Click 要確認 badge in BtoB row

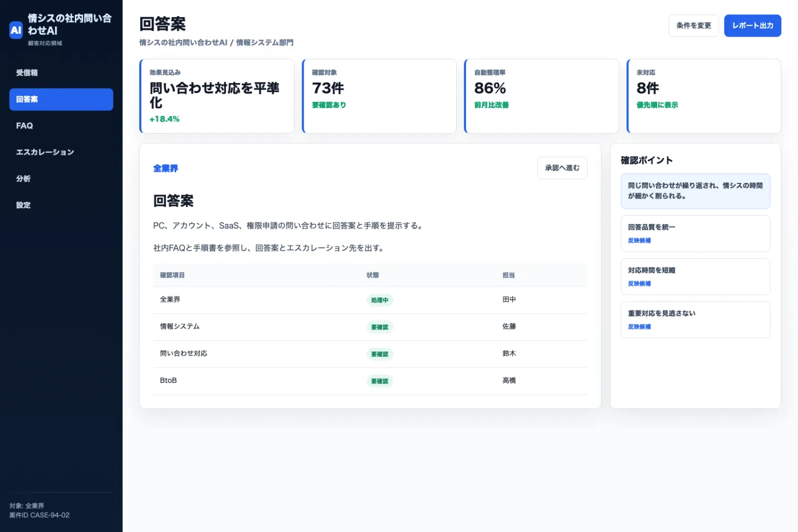coord(380,381)
